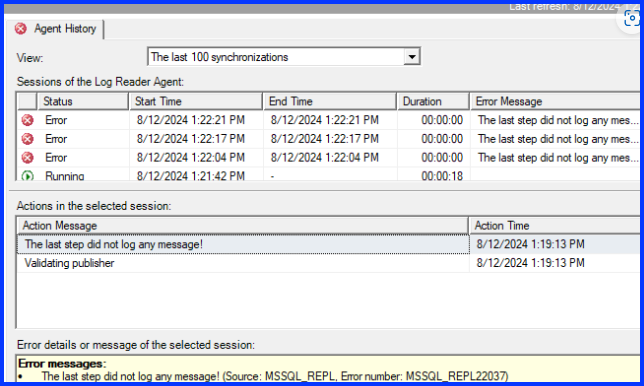
Task: Select 'The last step did not log' action row
Action: [328, 244]
